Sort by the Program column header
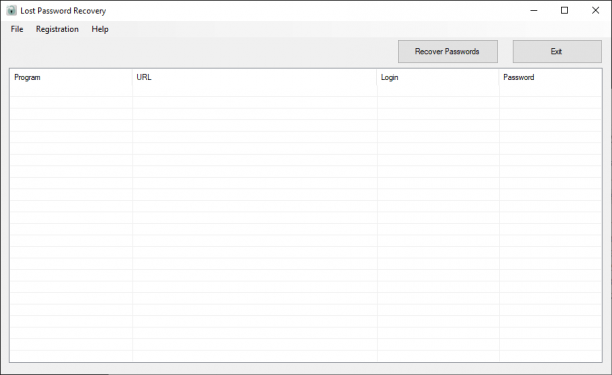This screenshot has height=375, width=612. 71,77
